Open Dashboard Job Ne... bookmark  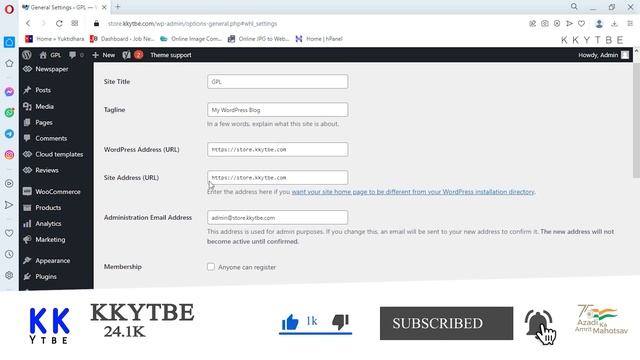[x=122, y=39]
